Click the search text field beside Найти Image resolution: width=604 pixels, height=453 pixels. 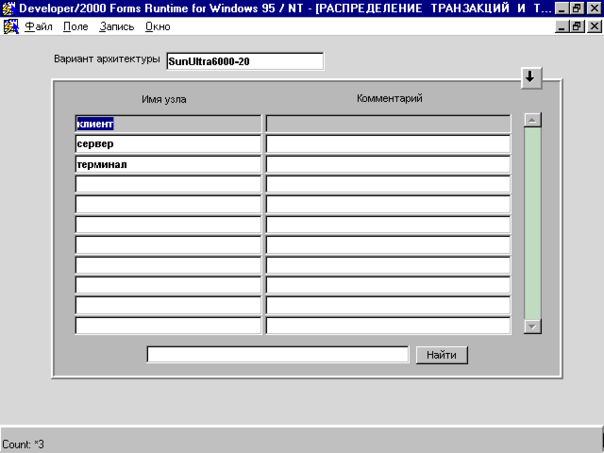tap(277, 354)
